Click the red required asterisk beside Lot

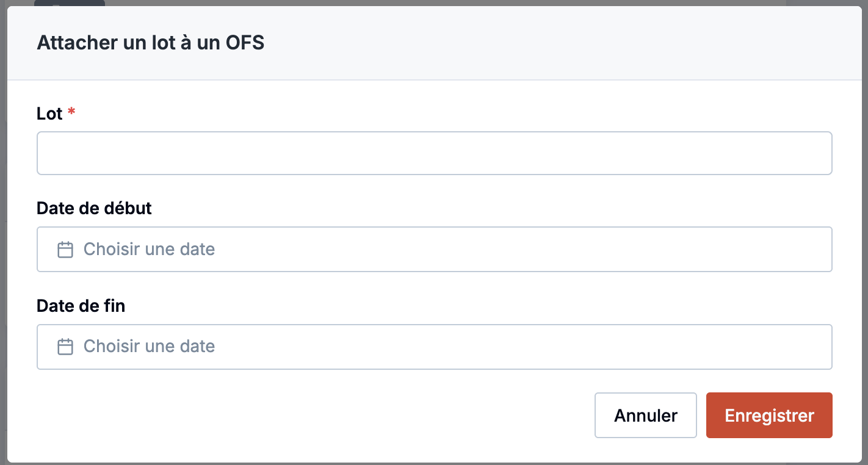[x=71, y=113]
